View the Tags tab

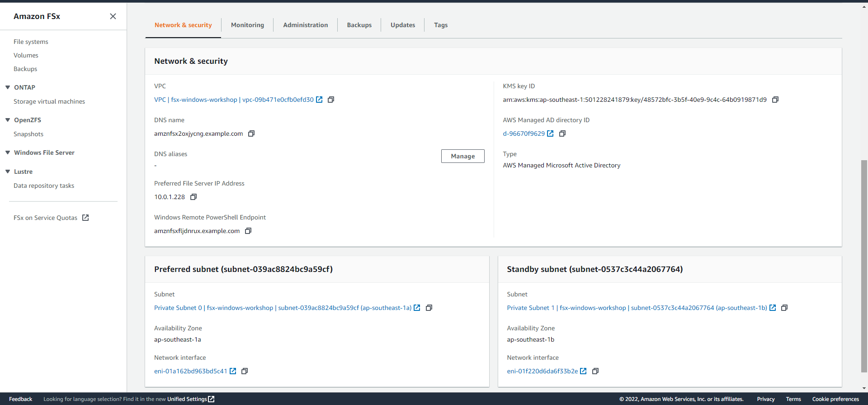(441, 25)
